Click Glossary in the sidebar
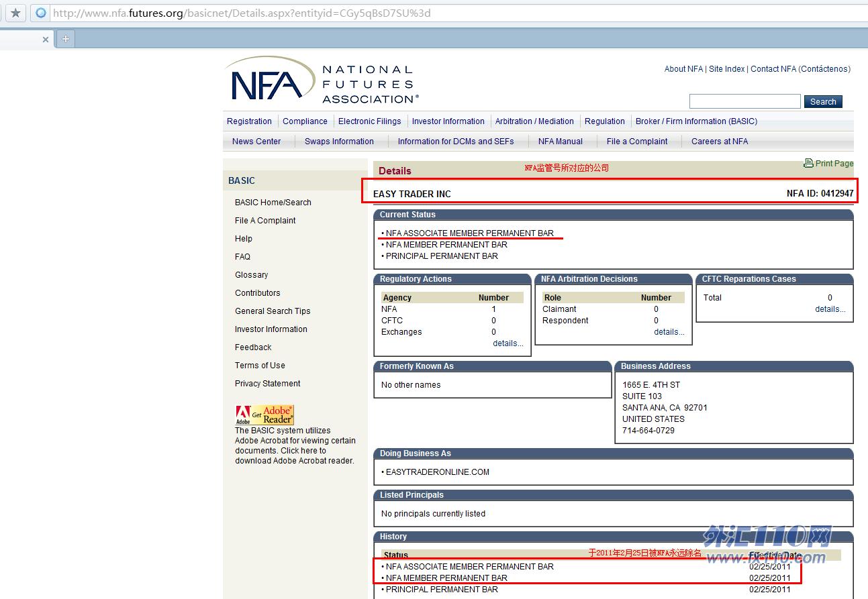 (x=251, y=275)
